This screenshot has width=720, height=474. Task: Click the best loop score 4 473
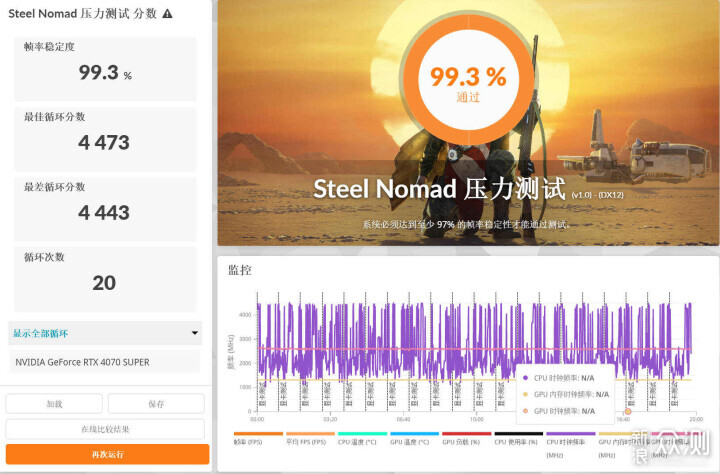104,142
